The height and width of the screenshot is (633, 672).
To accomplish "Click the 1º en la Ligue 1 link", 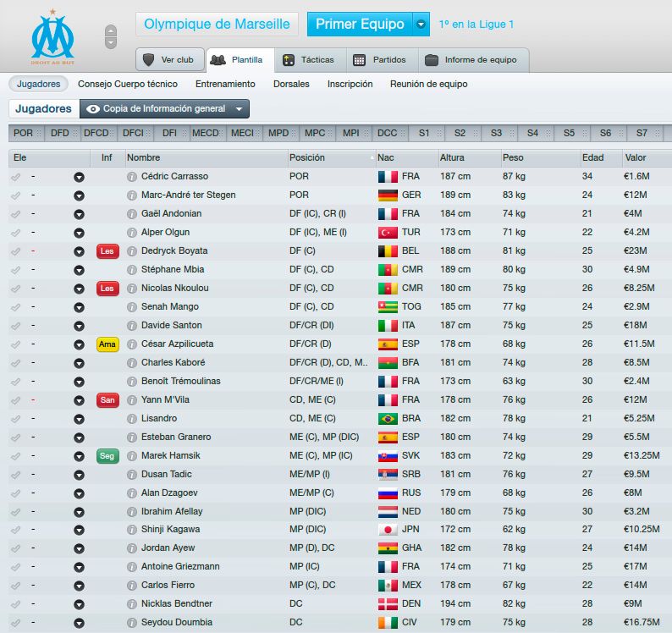I will click(x=476, y=25).
